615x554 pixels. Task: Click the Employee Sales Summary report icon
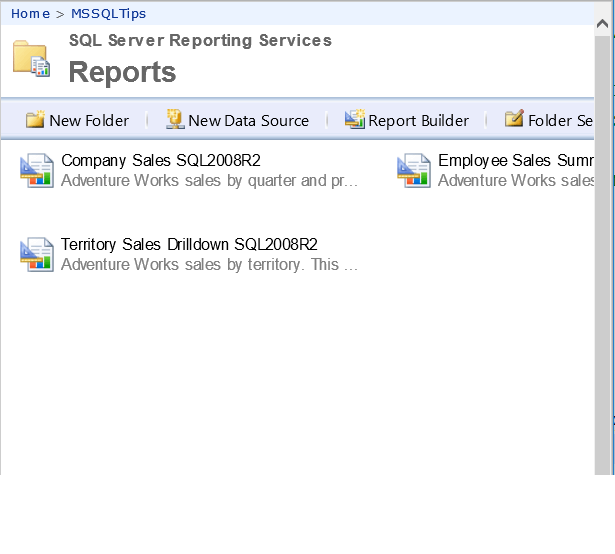click(414, 170)
